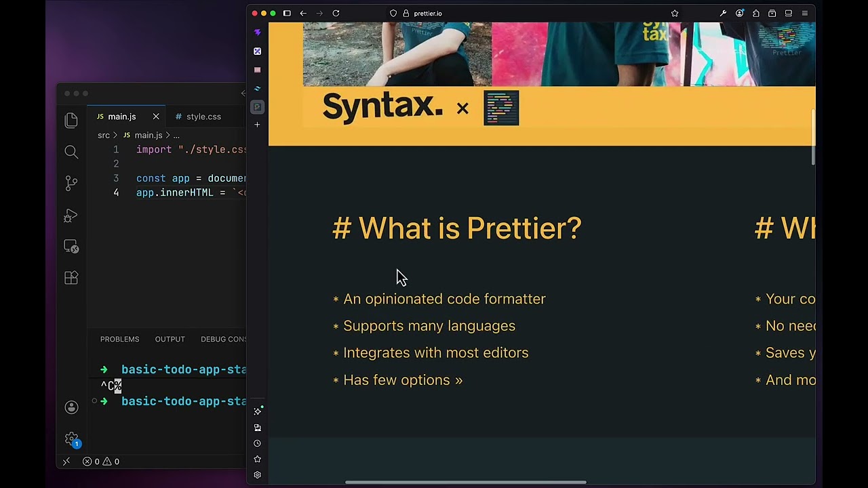Viewport: 868px width, 488px height.
Task: Select the active Prettier sidebar tab
Action: pyautogui.click(x=257, y=106)
